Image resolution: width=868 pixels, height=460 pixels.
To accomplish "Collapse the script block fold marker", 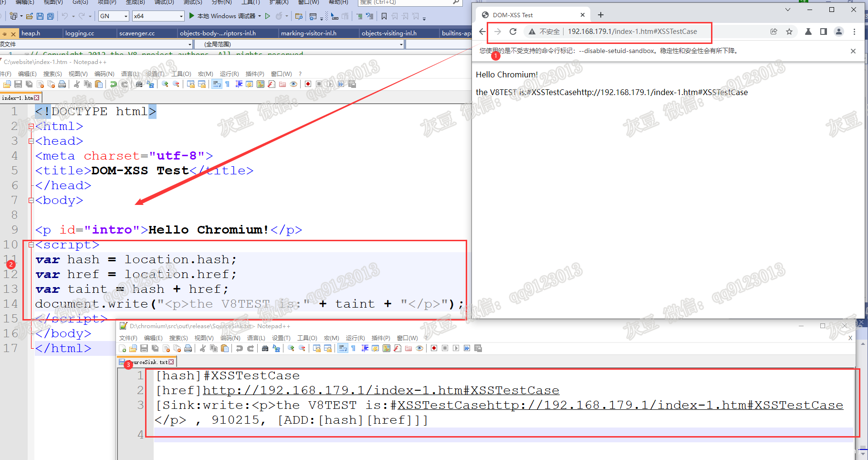I will (31, 245).
